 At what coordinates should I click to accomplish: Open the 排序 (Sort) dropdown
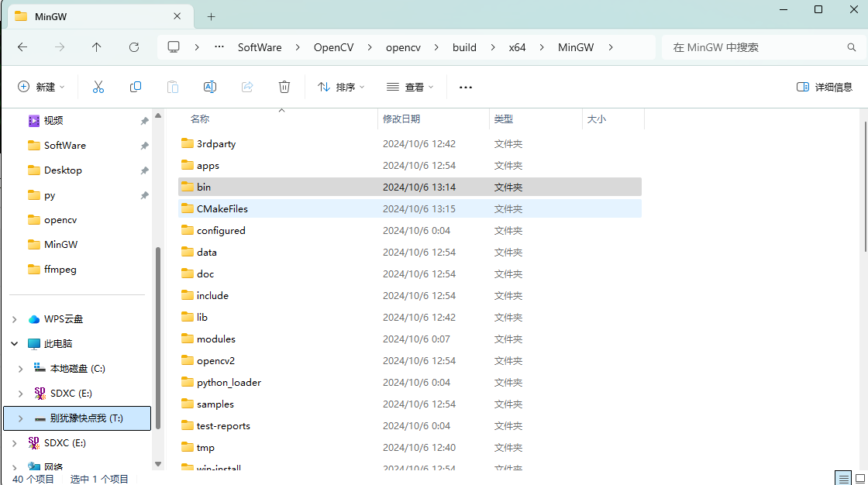(x=341, y=88)
